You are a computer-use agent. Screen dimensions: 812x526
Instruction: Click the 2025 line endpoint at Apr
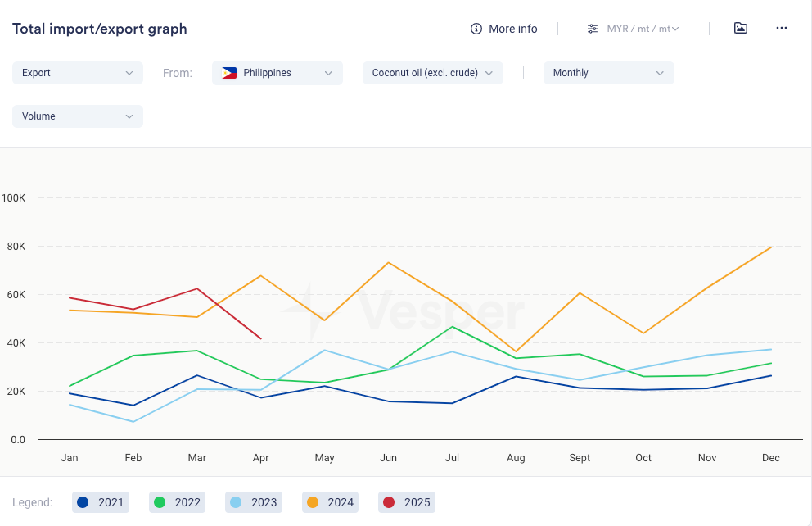261,338
